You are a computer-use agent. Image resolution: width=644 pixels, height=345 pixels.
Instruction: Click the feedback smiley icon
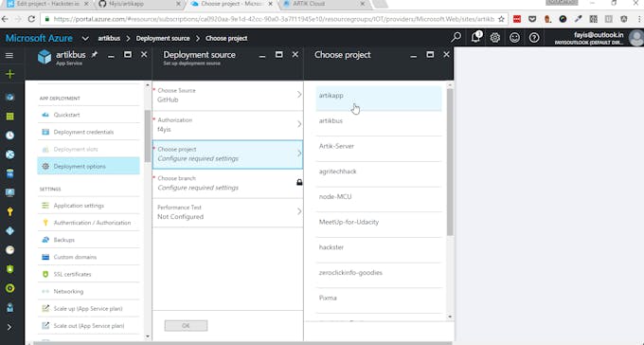[x=514, y=38]
